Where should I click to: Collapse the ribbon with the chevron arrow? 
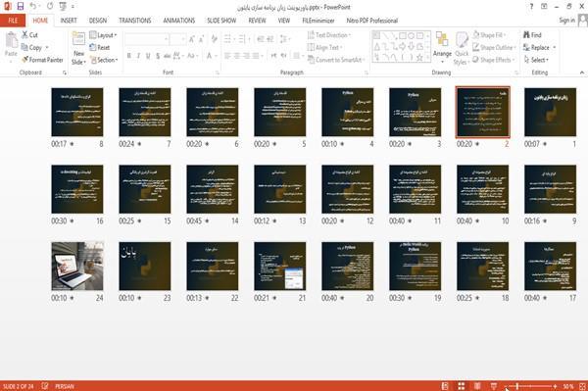(581, 73)
